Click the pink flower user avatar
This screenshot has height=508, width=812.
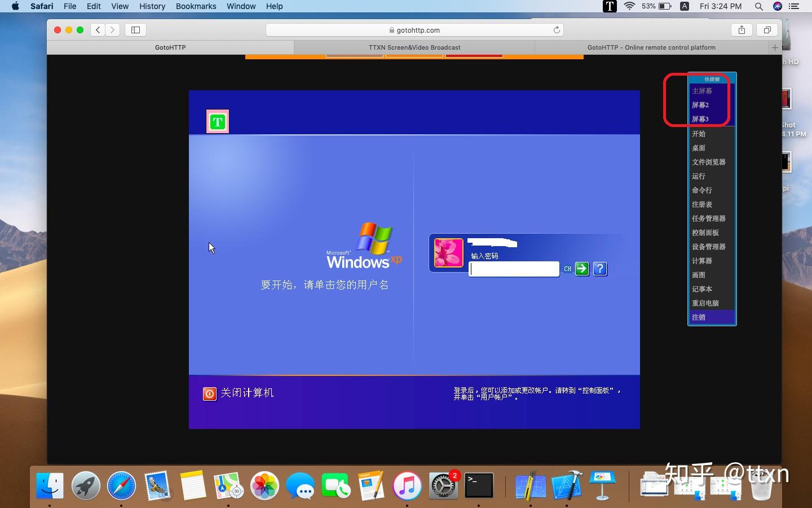(x=448, y=253)
